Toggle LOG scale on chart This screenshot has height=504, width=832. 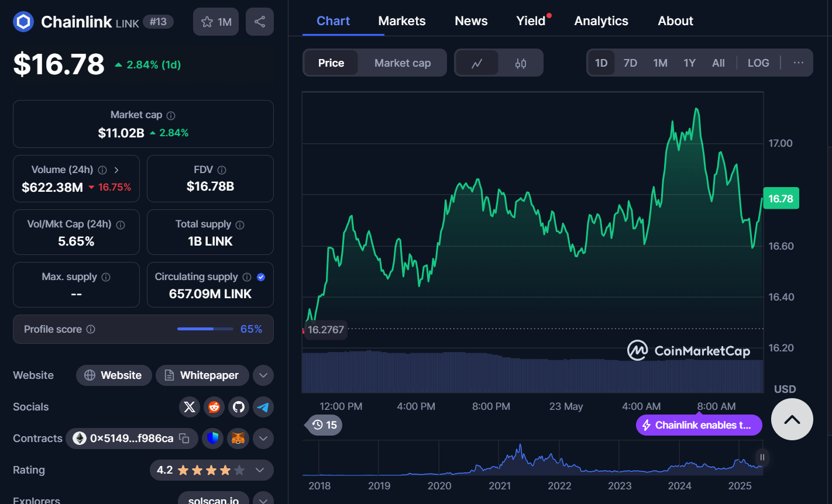(x=758, y=63)
